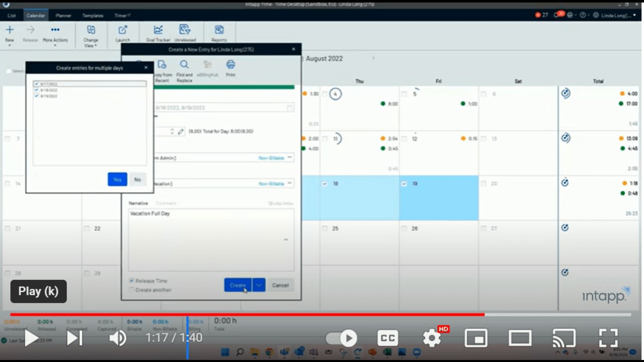This screenshot has width=644, height=362.
Task: Expand the More Actions dropdown arrow
Action: (x=55, y=46)
